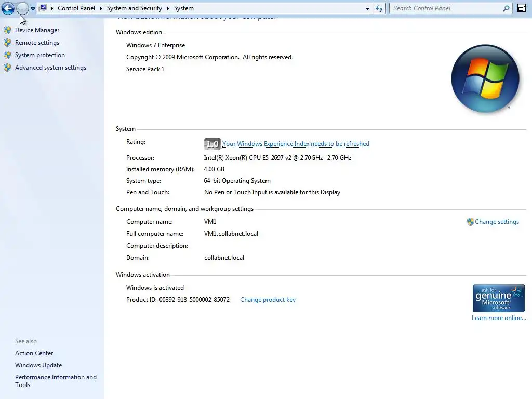Open the recent pages dropdown arrow
Viewport: 532px width, 399px height.
click(x=33, y=8)
